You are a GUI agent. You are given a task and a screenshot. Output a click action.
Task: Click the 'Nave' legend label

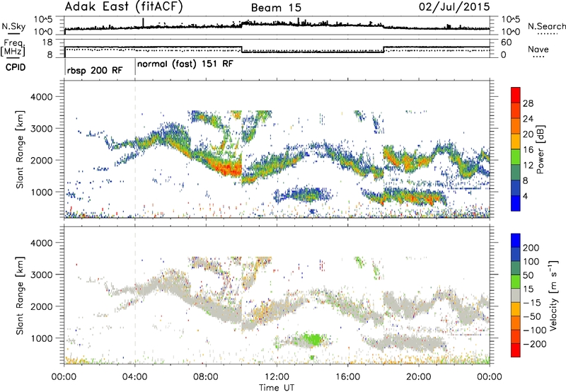538,49
